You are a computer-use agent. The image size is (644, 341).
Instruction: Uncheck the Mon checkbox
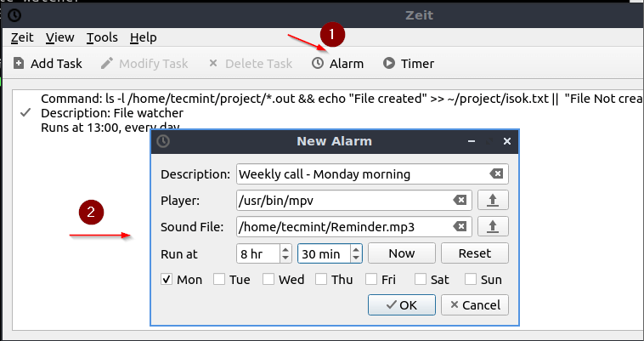point(167,280)
